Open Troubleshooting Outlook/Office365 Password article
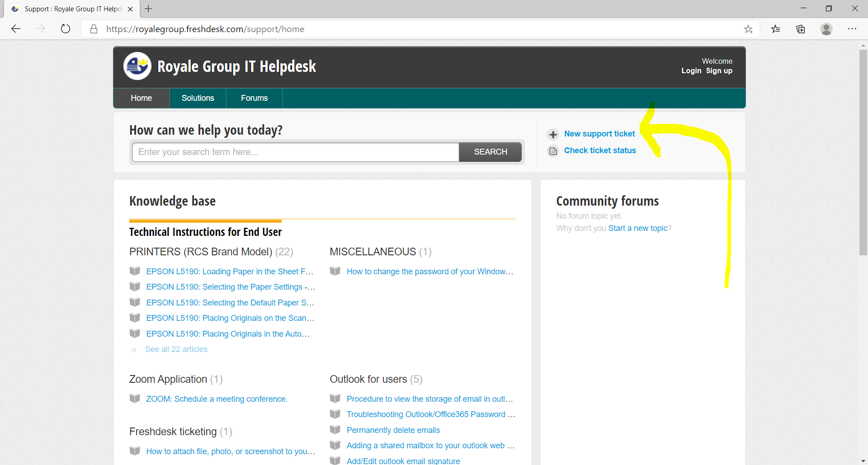Screen dimensions: 868x465 [x=431, y=414]
